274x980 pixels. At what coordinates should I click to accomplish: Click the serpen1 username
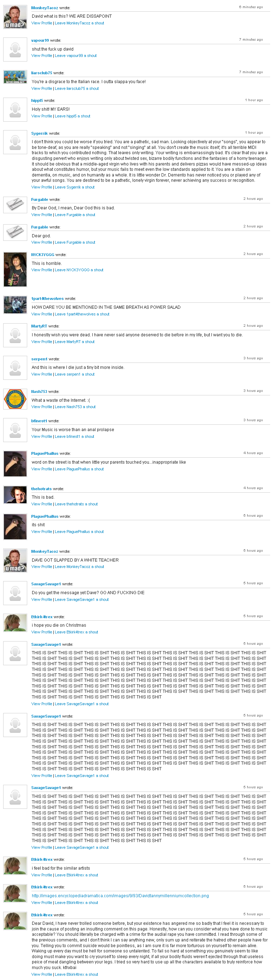[39, 359]
